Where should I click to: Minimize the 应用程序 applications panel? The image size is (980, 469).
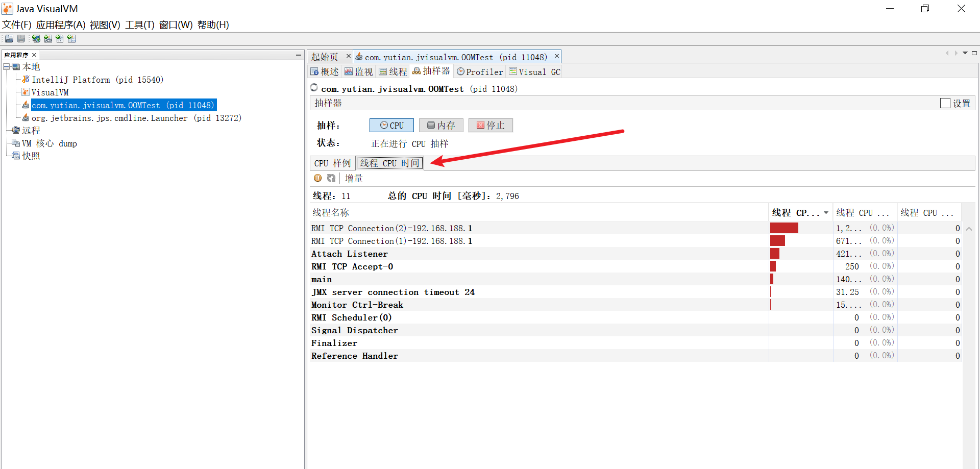(299, 55)
